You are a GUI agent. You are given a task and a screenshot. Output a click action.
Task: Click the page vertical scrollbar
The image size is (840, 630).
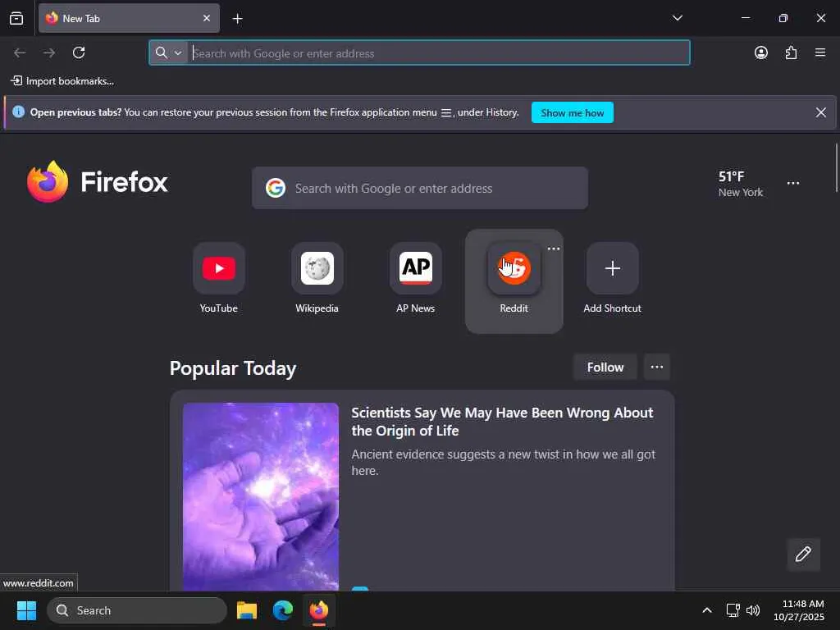point(836,167)
